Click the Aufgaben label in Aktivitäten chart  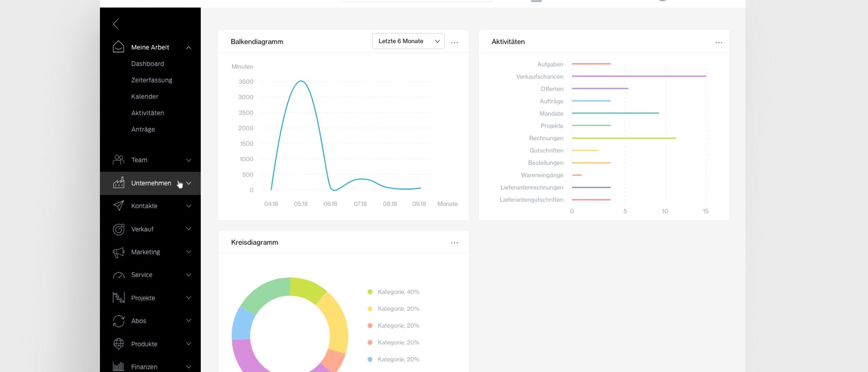[x=550, y=64]
